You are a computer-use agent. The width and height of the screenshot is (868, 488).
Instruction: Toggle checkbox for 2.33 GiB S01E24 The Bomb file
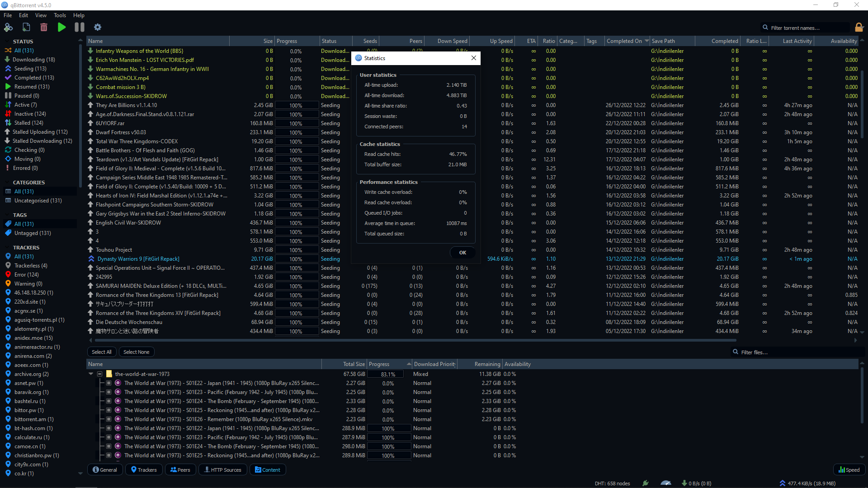pos(109,401)
